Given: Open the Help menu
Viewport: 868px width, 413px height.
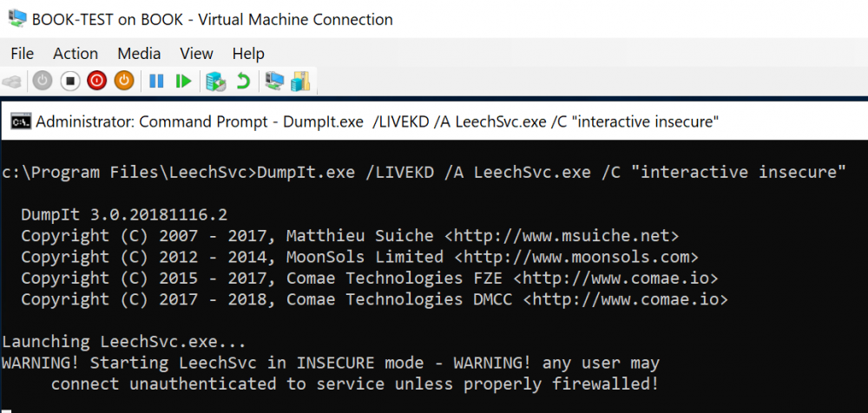Looking at the screenshot, I should tap(248, 54).
